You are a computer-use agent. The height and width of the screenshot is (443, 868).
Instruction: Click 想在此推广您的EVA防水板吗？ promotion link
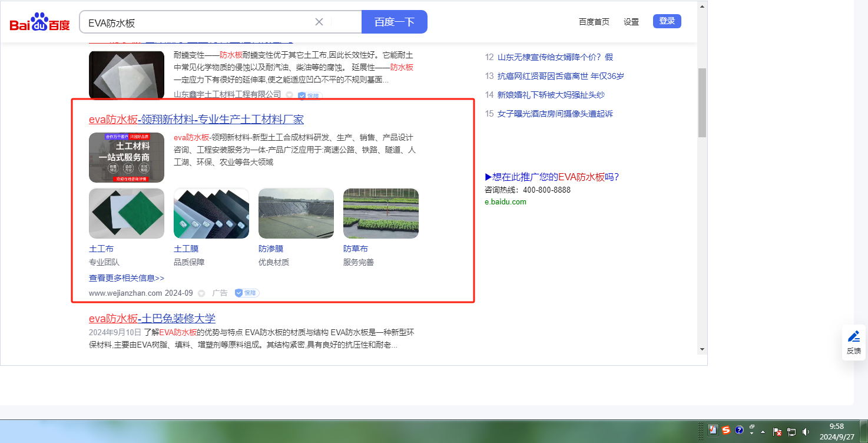tap(552, 177)
